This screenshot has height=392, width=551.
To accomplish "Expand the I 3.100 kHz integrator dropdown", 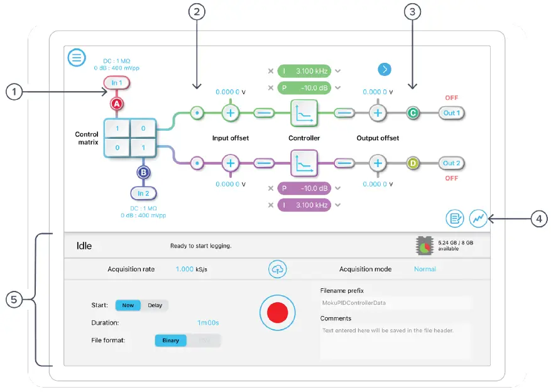I will tap(337, 70).
